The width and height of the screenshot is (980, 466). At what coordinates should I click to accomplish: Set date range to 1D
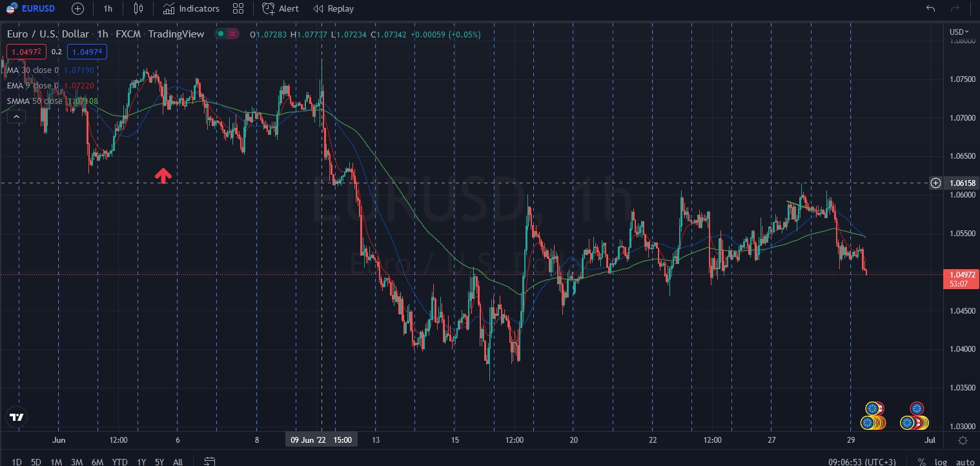click(17, 461)
